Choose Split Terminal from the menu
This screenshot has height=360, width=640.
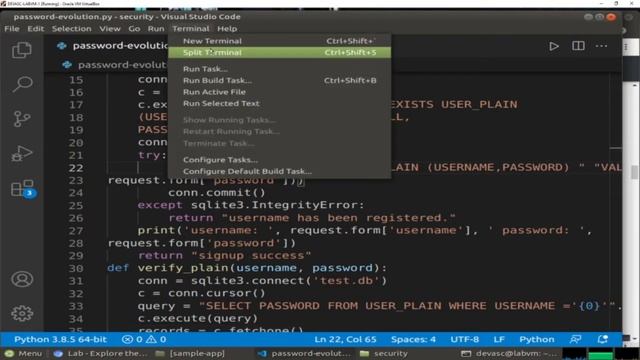[x=280, y=52]
